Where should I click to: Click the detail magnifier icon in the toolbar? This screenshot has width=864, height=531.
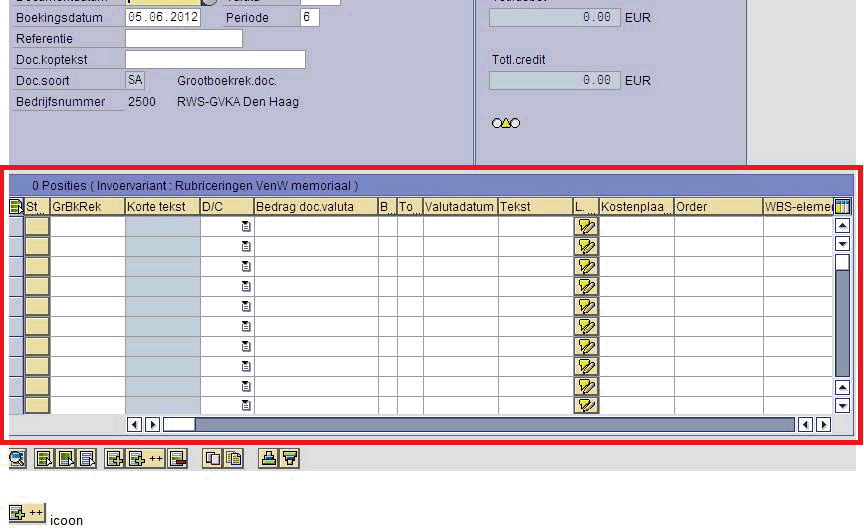(18, 459)
